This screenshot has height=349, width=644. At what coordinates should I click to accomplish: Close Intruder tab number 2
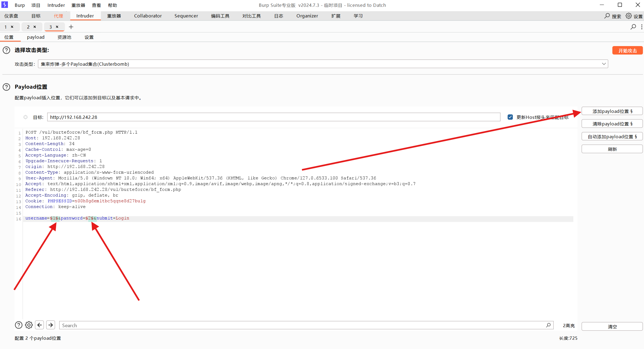coord(35,27)
